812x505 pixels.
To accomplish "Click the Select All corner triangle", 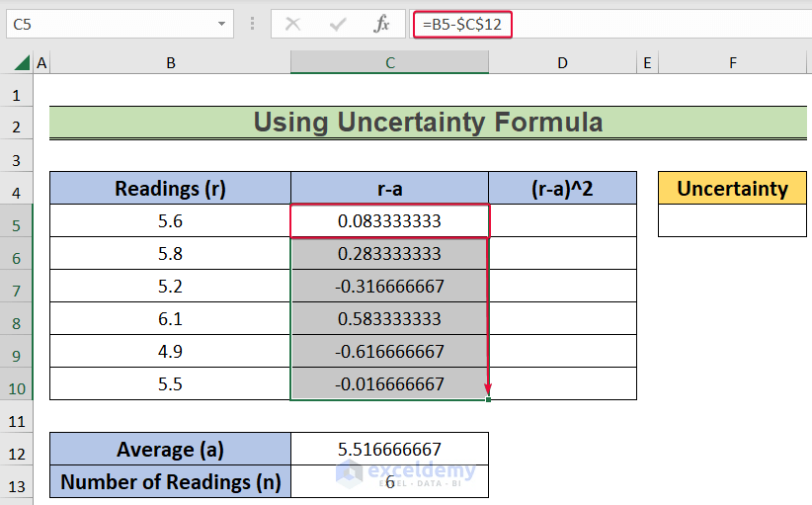I will coord(21,63).
